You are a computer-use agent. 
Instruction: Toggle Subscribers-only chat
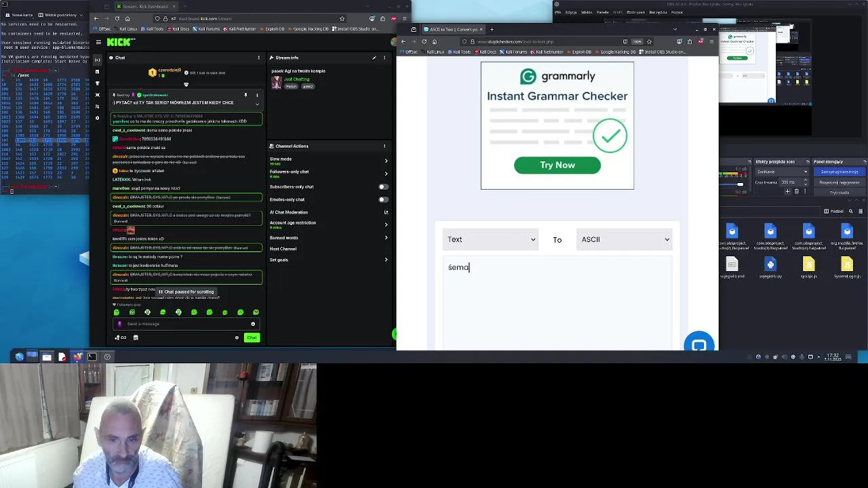383,186
